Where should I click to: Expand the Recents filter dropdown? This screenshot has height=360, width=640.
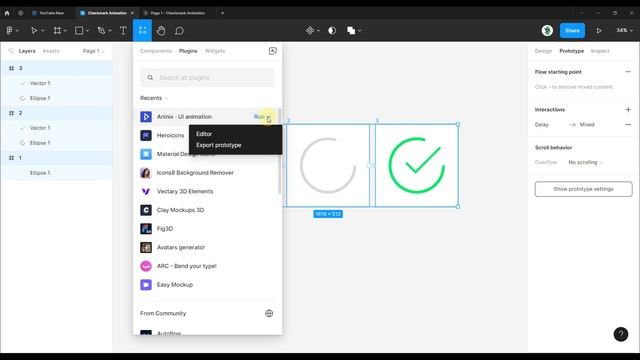pos(154,98)
